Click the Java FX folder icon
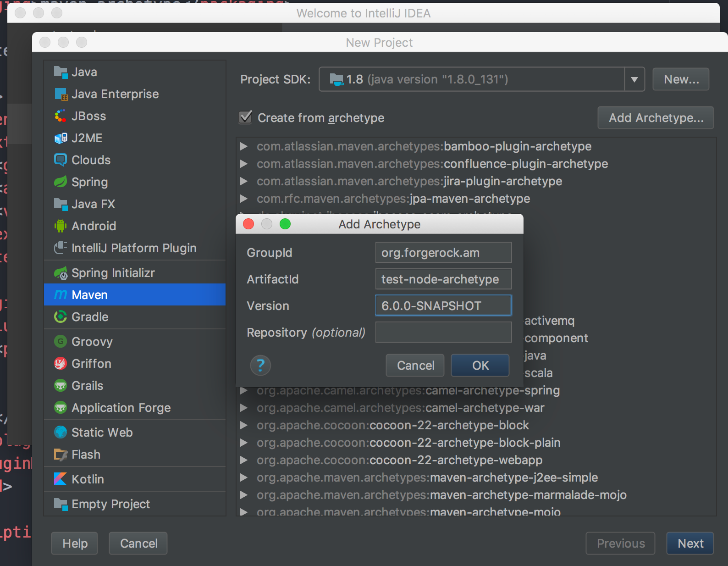728x566 pixels. click(61, 204)
